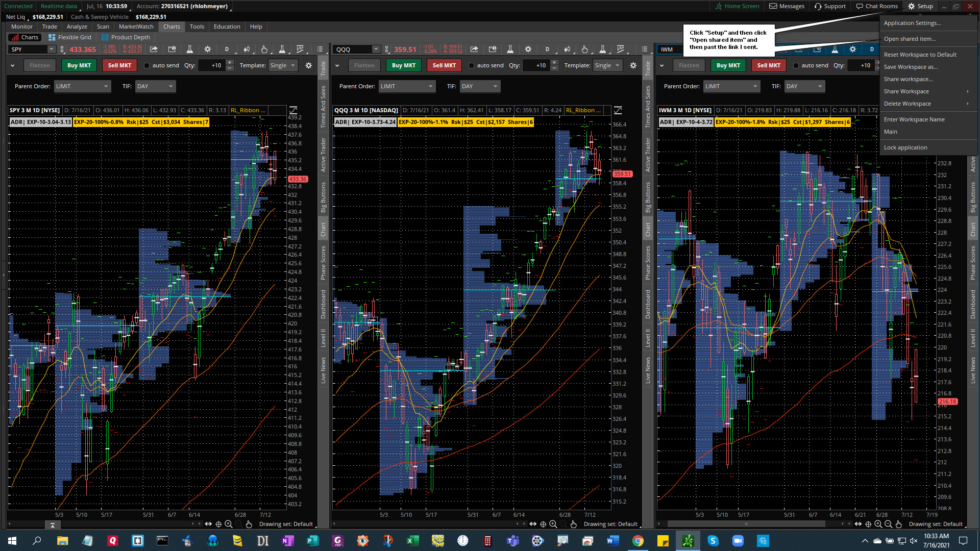The height and width of the screenshot is (551, 980).
Task: Open the SPY chart style candlestick icon
Action: coord(247,49)
